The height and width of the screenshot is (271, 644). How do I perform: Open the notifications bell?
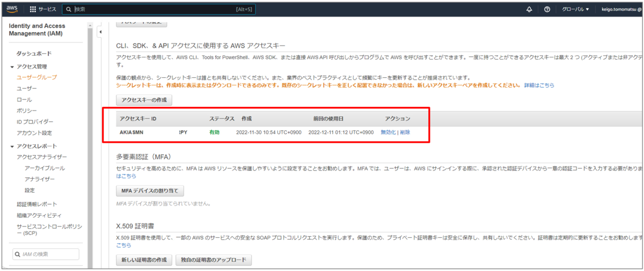[530, 10]
